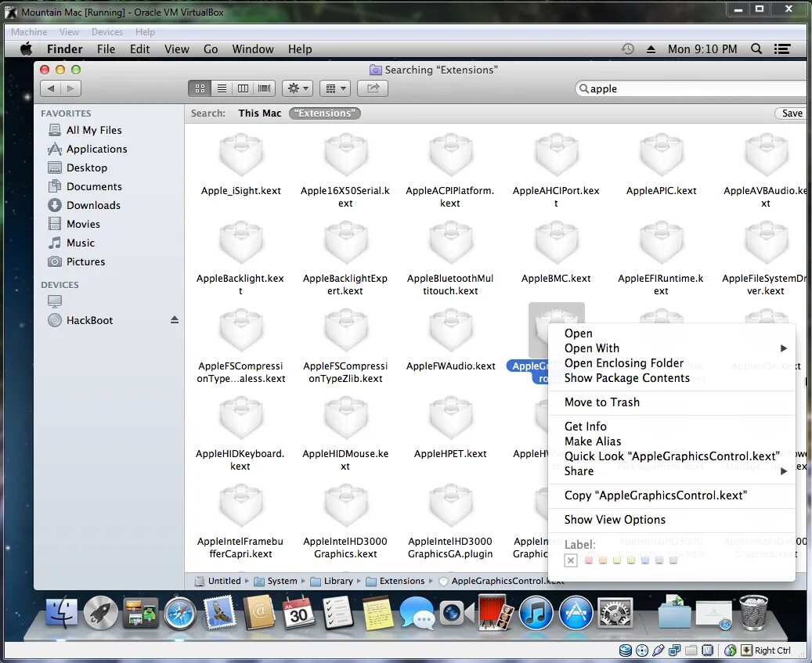This screenshot has height=663, width=812.
Task: Select AppleHIDMouse.kext file
Action: click(x=345, y=434)
